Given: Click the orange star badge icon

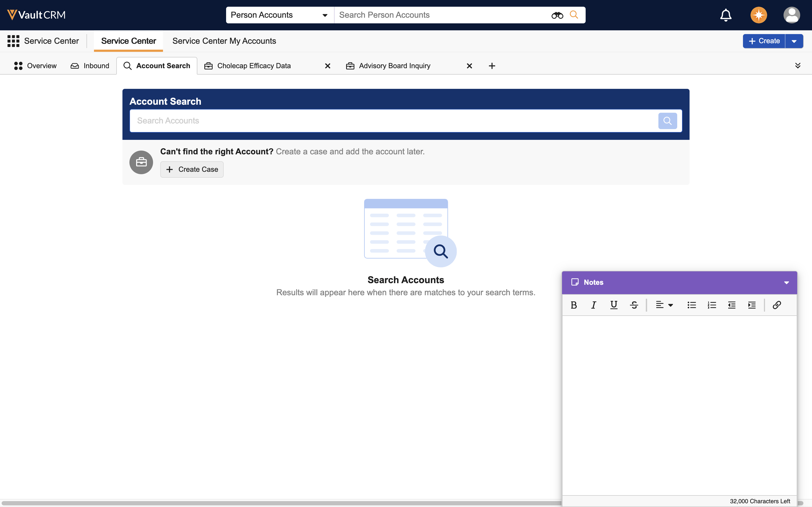Looking at the screenshot, I should pos(758,15).
